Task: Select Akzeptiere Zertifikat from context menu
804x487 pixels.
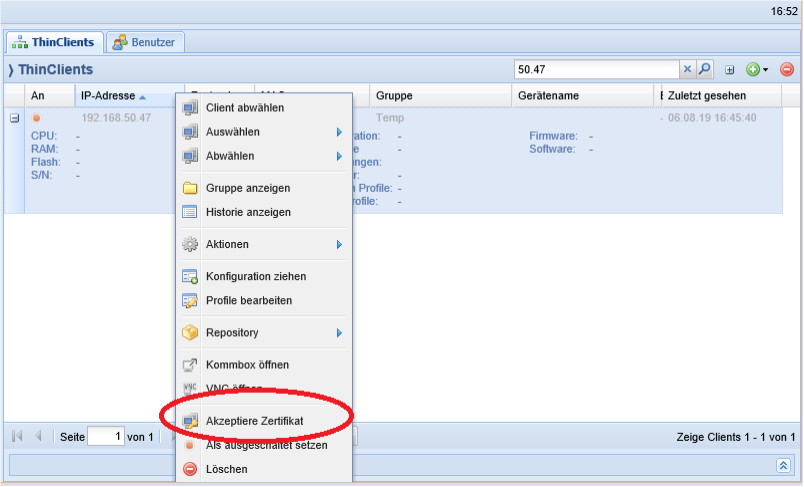Action: pos(254,421)
